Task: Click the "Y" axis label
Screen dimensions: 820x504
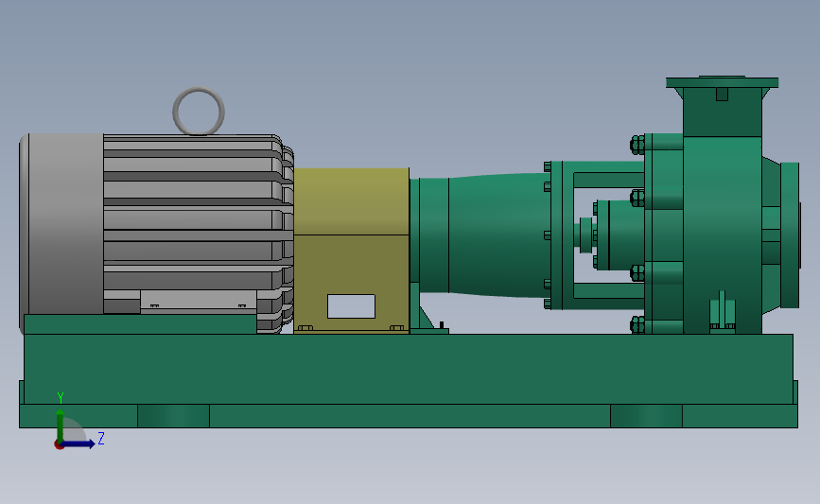Action: pyautogui.click(x=61, y=398)
